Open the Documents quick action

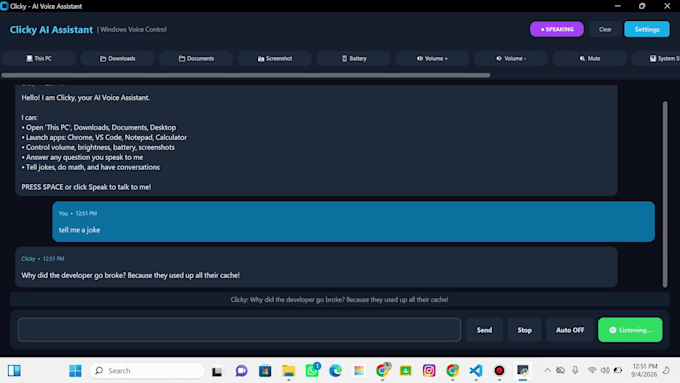[x=196, y=59]
